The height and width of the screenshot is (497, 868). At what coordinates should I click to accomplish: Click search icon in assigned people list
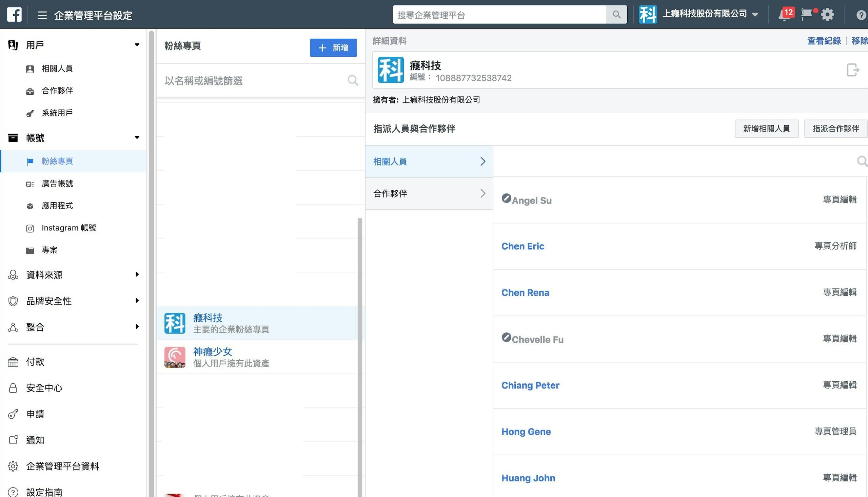coord(862,161)
